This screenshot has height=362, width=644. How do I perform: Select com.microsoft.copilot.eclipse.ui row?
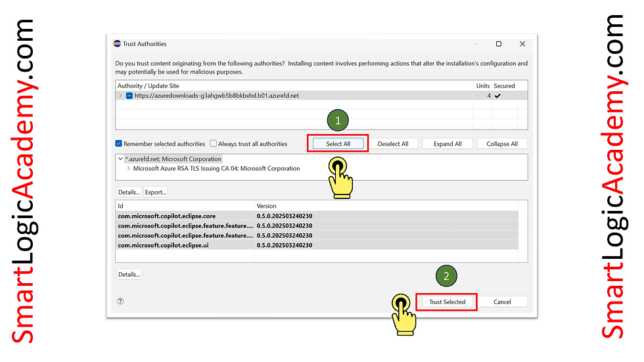point(317,245)
